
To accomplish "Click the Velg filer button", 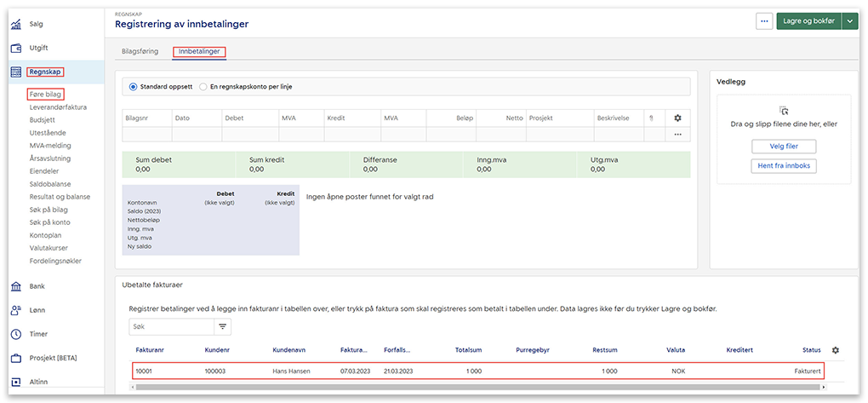I will (784, 147).
